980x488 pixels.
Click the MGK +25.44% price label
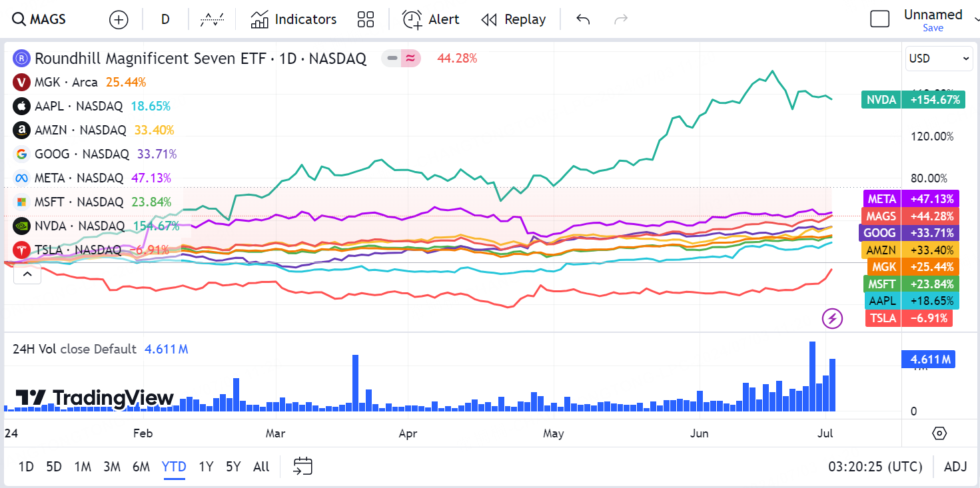click(913, 267)
